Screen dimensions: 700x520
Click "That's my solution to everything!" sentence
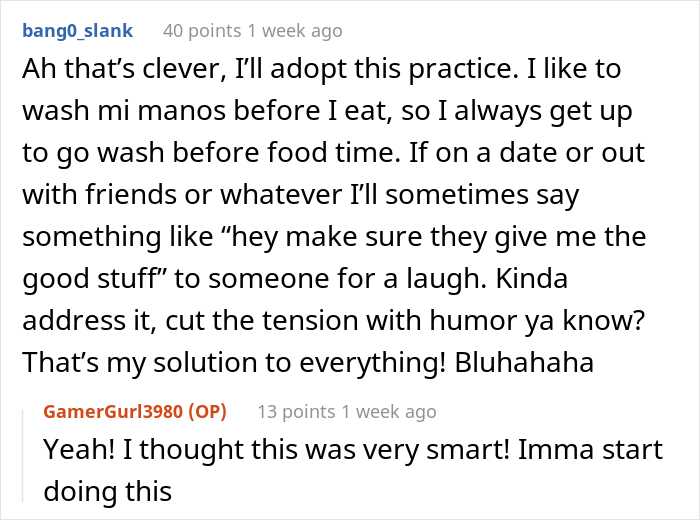[234, 362]
